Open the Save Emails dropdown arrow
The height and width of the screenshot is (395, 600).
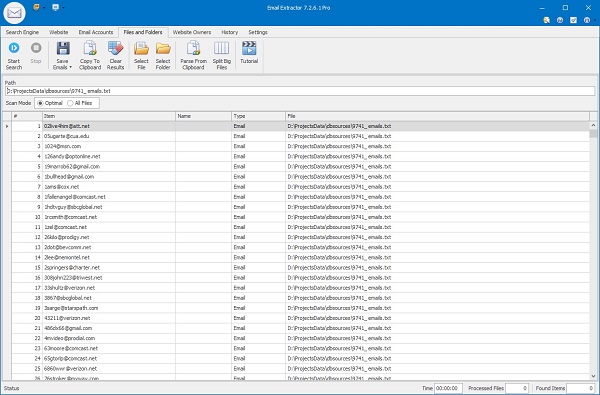(x=71, y=67)
